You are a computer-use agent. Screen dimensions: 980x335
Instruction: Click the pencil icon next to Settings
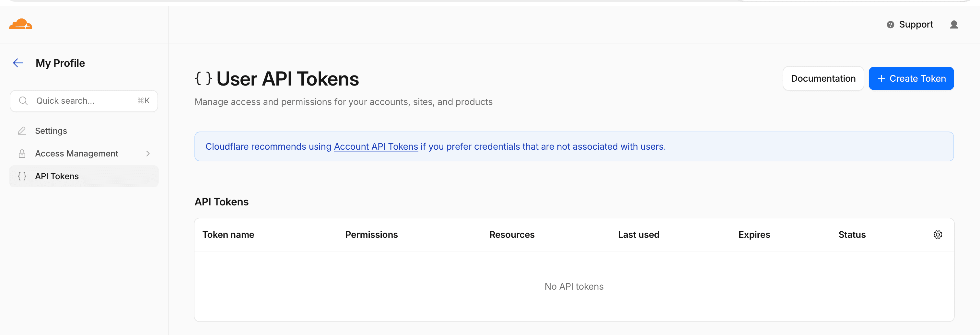coord(22,131)
